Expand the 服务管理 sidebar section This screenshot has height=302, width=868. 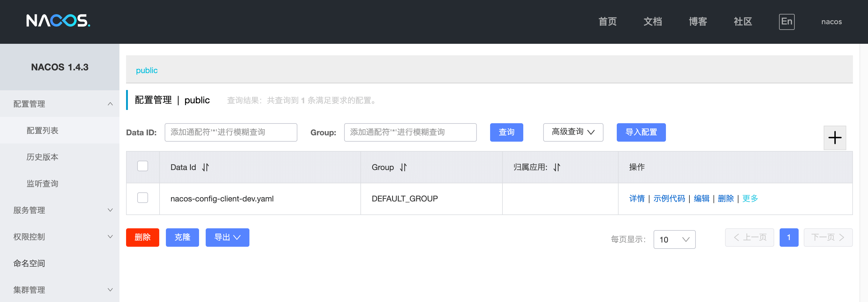click(x=60, y=210)
